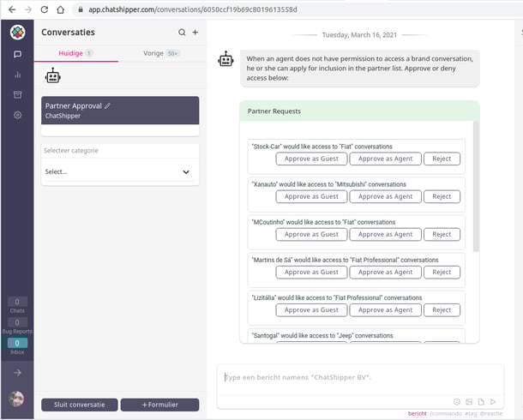Open the Select... category dropdown
This screenshot has width=523, height=420.
pos(120,172)
